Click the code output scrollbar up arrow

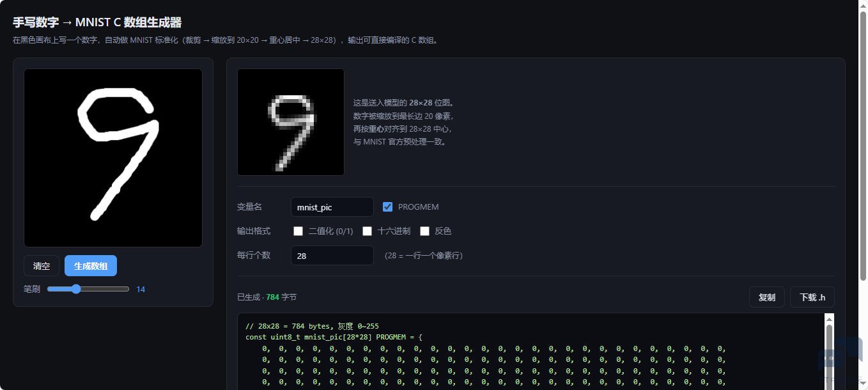click(829, 319)
